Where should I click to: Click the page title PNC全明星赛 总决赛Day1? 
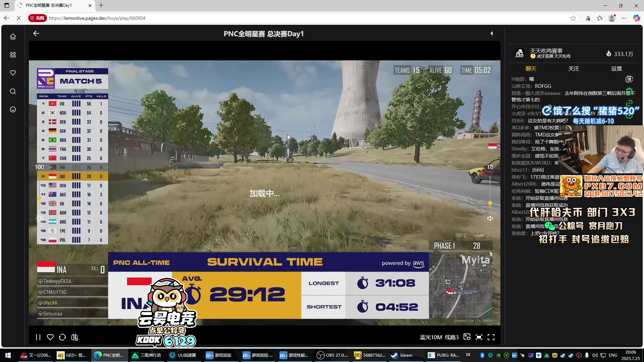(x=264, y=34)
